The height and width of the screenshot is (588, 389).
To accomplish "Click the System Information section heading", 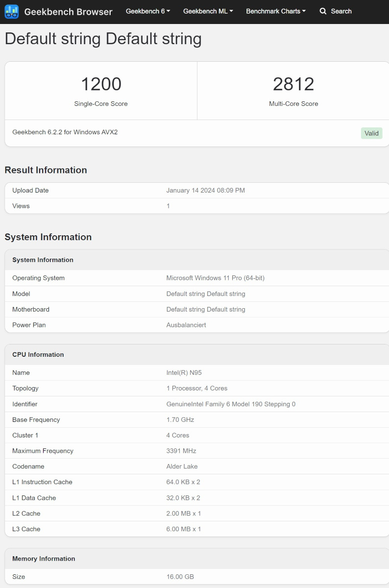I will click(48, 238).
